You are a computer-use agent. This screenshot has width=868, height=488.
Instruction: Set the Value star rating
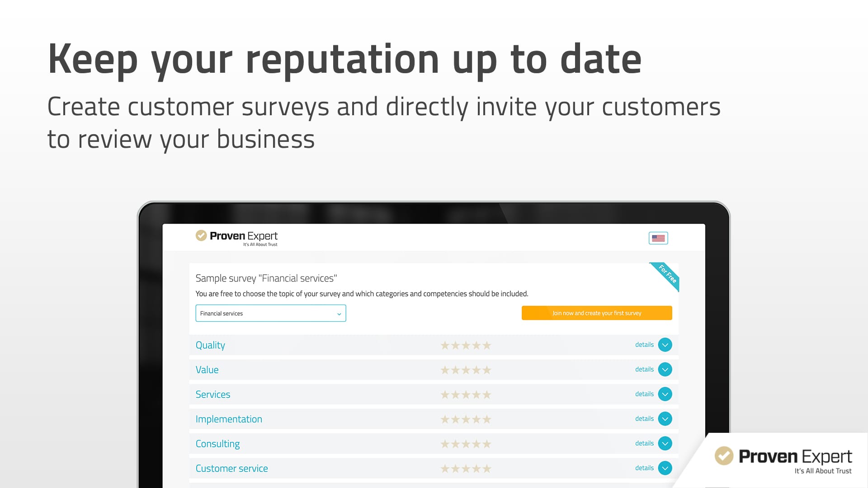pos(466,370)
